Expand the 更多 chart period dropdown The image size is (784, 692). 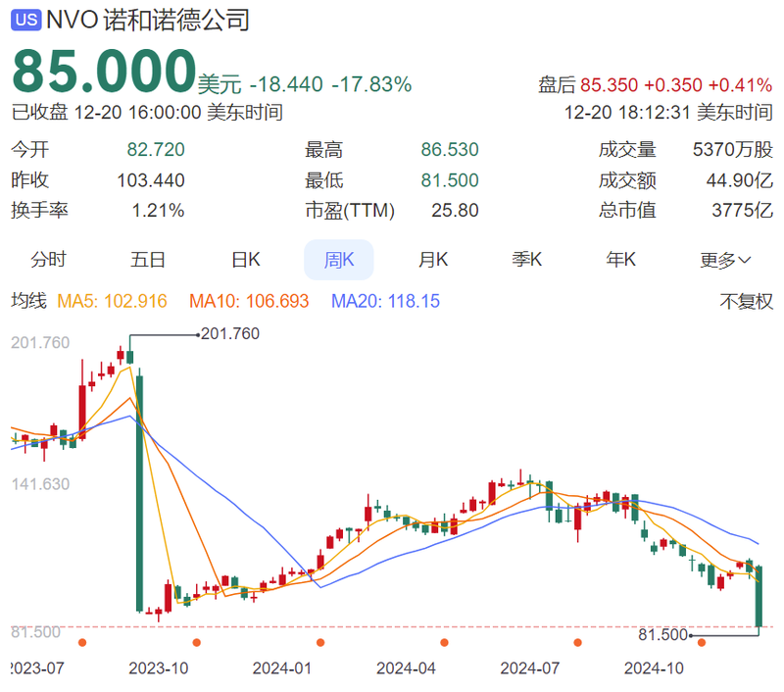[x=725, y=260]
